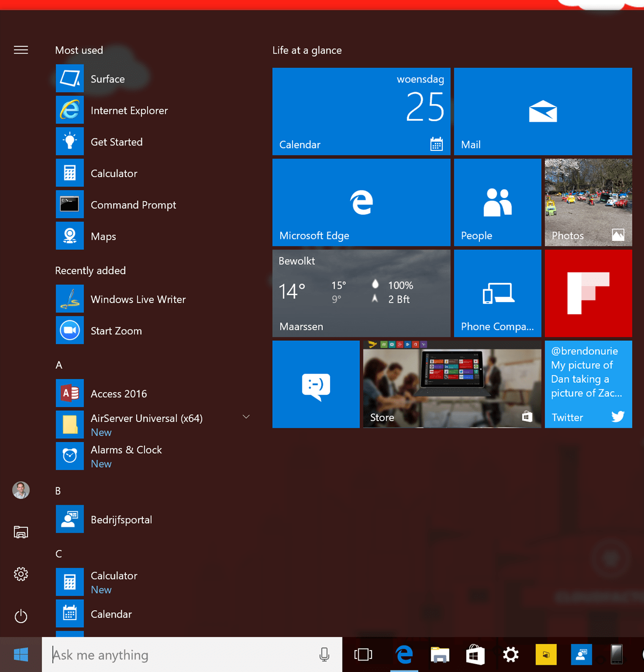Open the Twitter live tile
The height and width of the screenshot is (672, 644).
click(588, 384)
